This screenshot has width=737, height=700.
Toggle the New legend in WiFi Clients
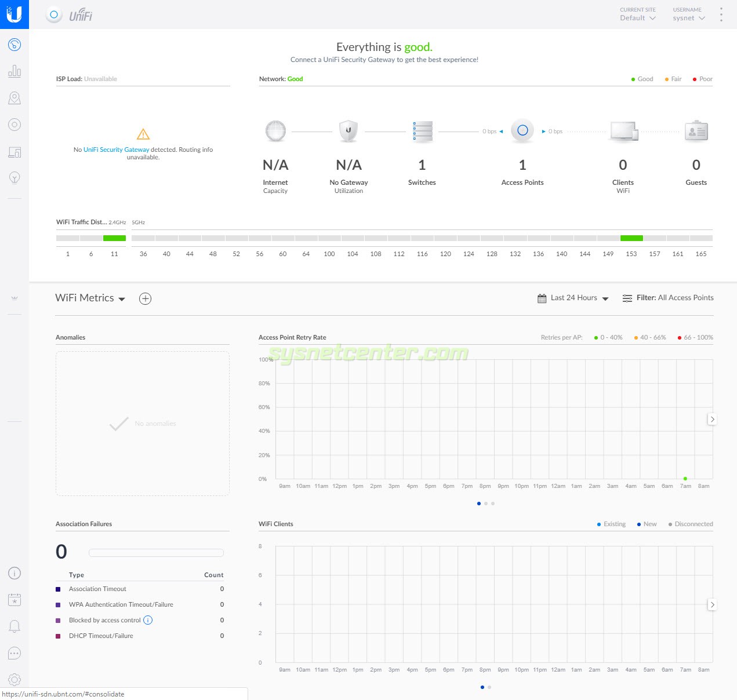click(647, 524)
